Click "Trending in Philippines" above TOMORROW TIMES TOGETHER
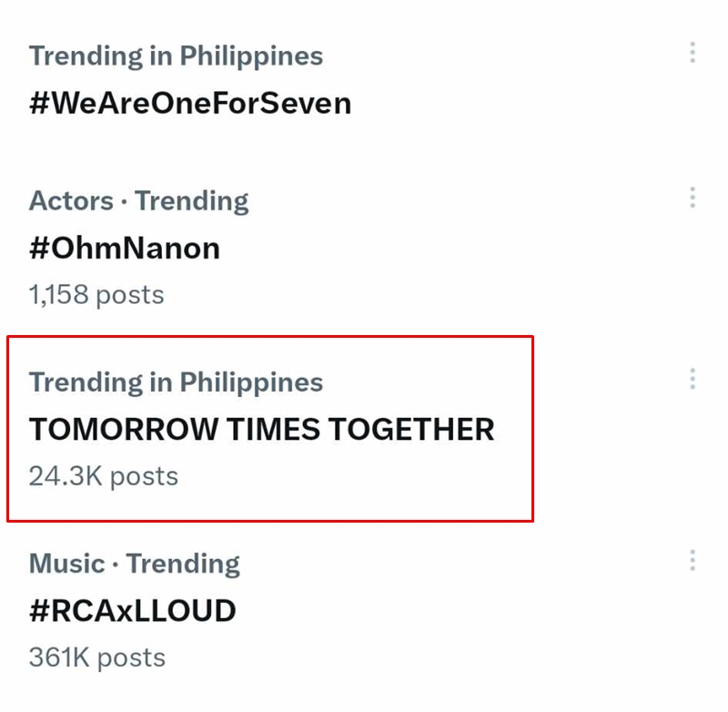728x712 pixels. click(176, 382)
